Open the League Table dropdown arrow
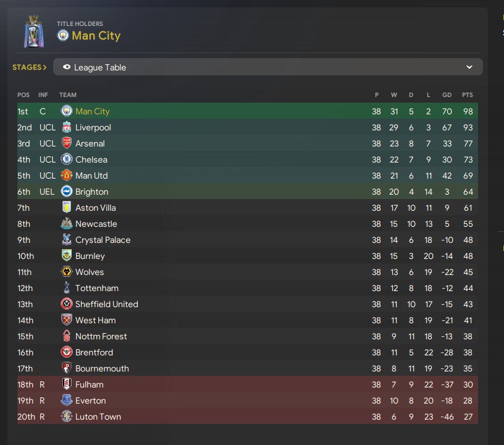 point(469,67)
